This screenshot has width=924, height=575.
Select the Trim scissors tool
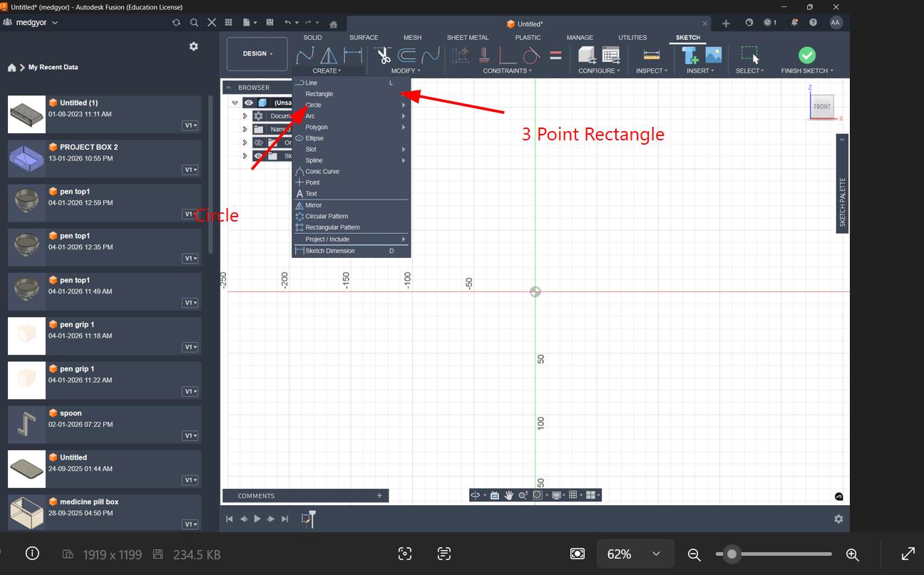pos(383,56)
